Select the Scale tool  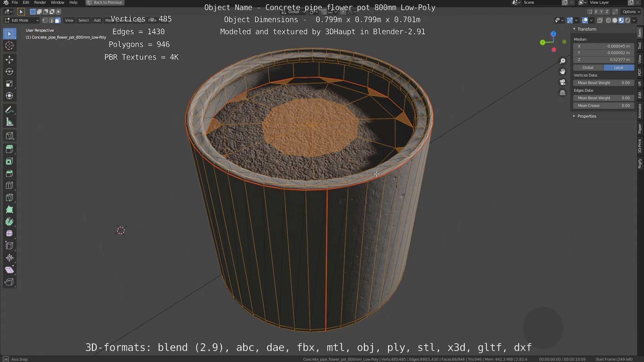[9, 84]
